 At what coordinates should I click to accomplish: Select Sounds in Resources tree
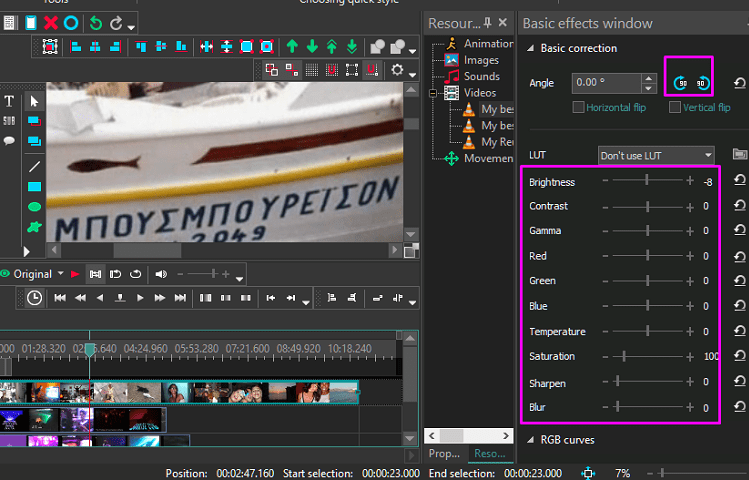pos(482,76)
